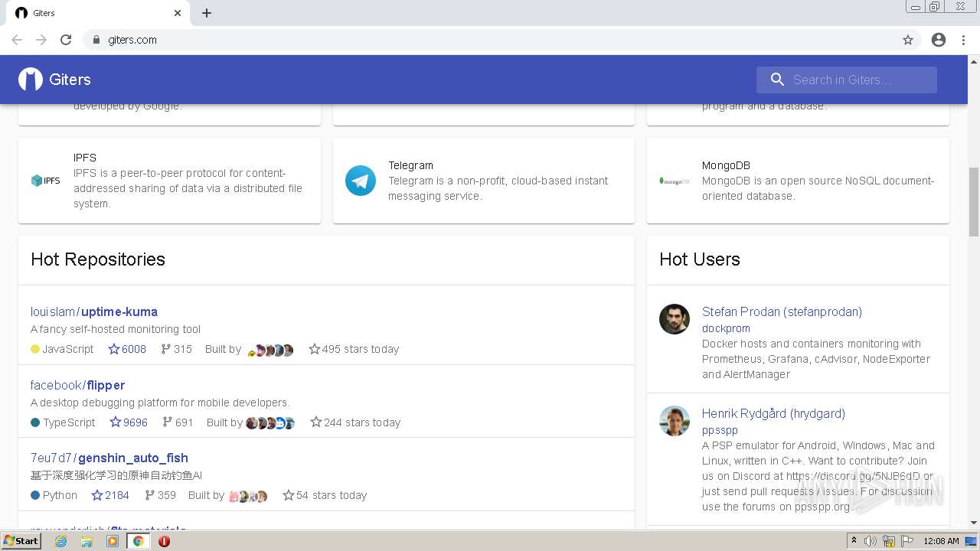The width and height of the screenshot is (980, 551).
Task: Open the 7eu7d7/genshin_auto_fish repository
Action: 109,458
